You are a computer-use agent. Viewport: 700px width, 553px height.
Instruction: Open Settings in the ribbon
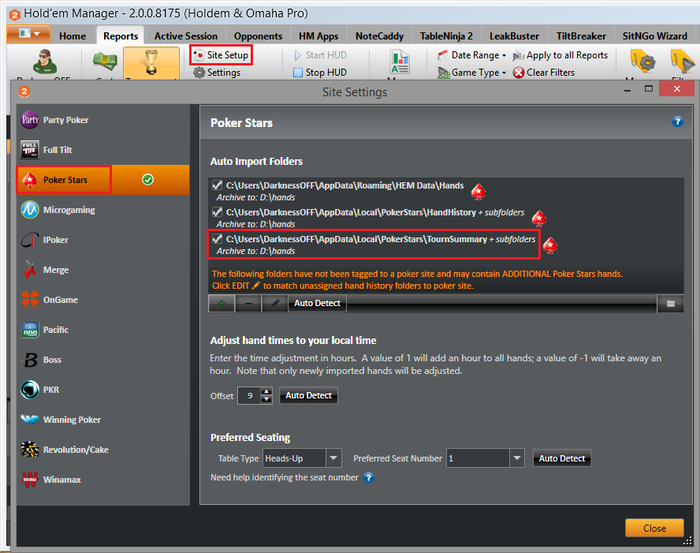[x=217, y=72]
